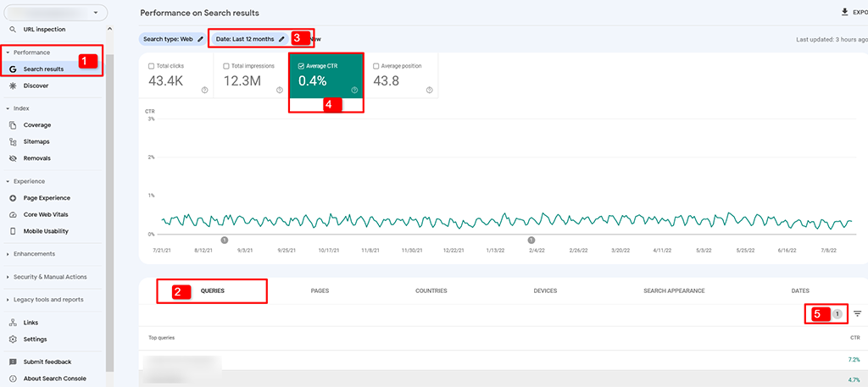Open Core Web Vitals report
This screenshot has height=387, width=868.
46,214
